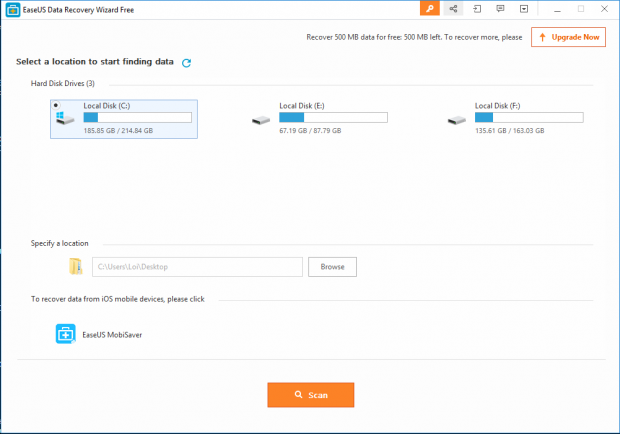Click the Recover 500 MB data notice text
620x434 pixels.
pyautogui.click(x=414, y=37)
